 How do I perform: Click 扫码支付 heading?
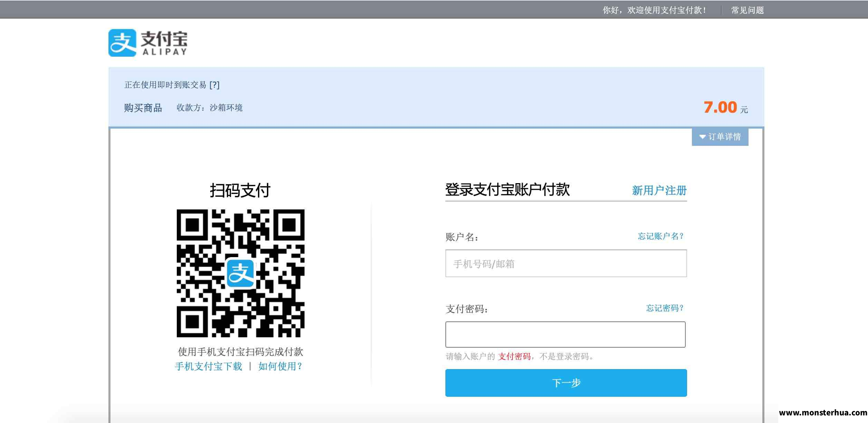point(240,190)
